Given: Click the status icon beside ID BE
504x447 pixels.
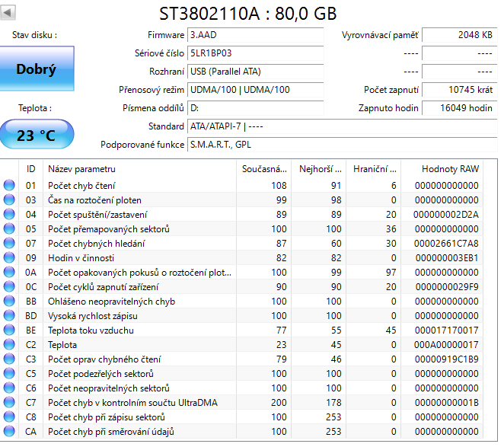Looking at the screenshot, I should 9,330.
